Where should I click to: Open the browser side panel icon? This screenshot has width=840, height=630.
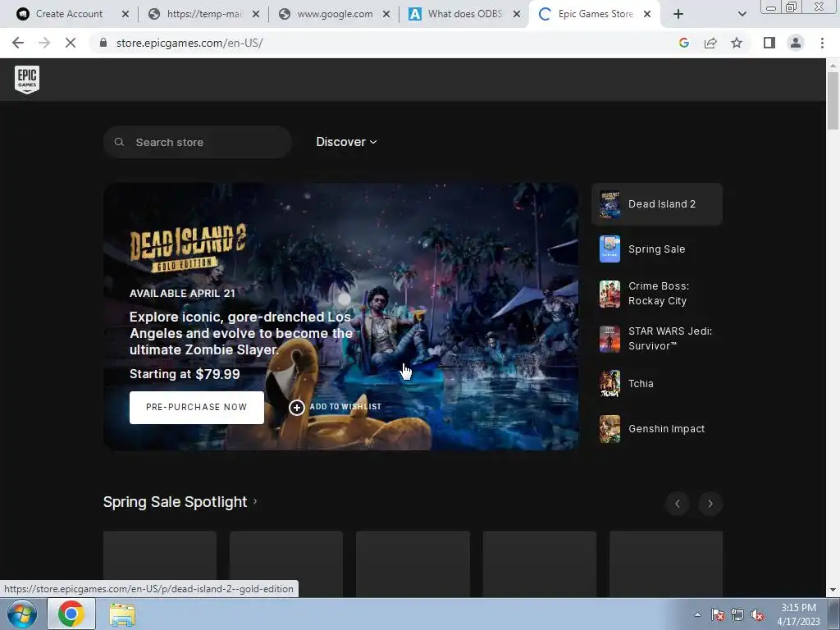769,43
